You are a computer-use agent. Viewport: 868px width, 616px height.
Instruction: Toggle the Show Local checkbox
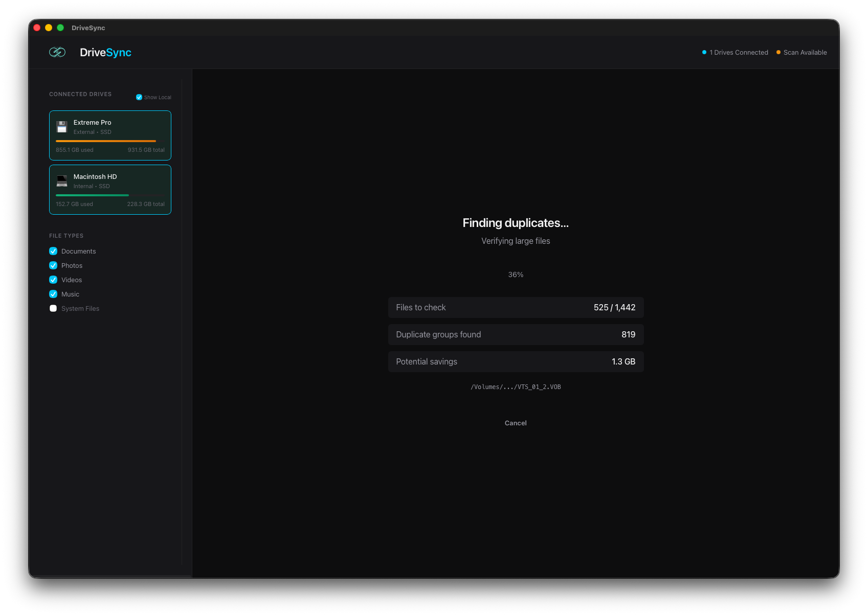[x=139, y=97]
